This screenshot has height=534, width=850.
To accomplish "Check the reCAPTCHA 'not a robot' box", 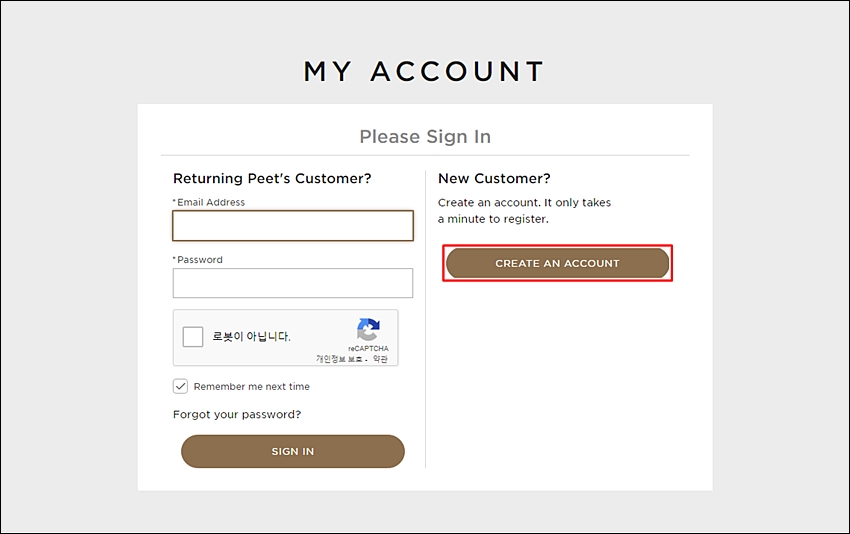I will tap(193, 337).
